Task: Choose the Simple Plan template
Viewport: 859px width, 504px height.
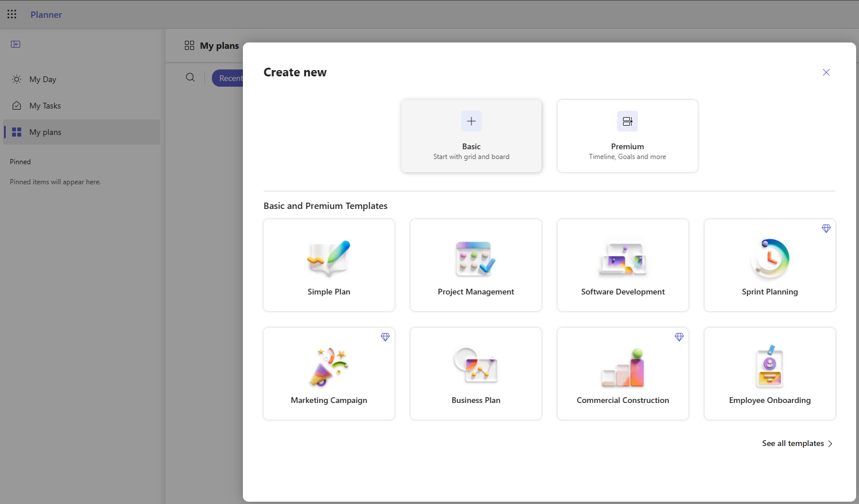Action: pyautogui.click(x=329, y=265)
